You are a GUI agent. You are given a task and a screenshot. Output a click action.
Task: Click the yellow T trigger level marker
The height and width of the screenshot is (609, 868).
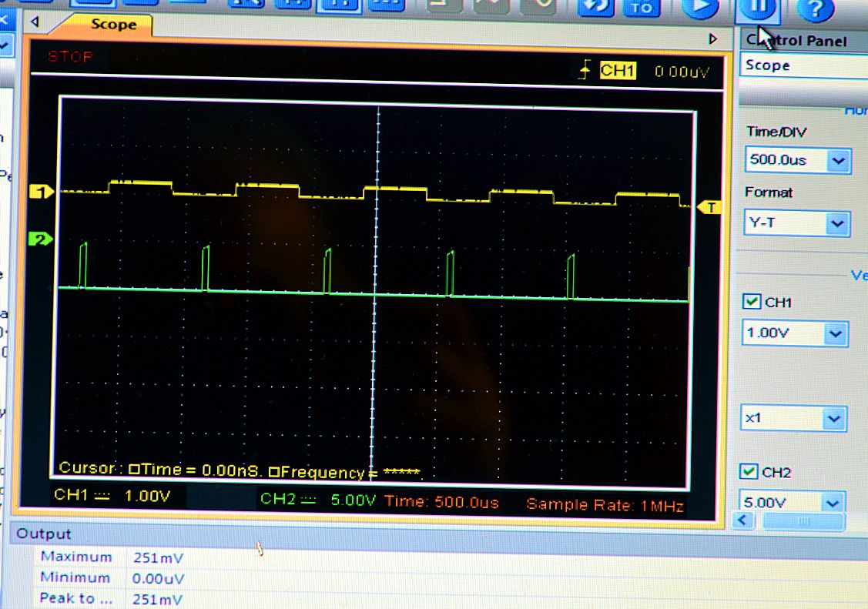click(x=709, y=207)
